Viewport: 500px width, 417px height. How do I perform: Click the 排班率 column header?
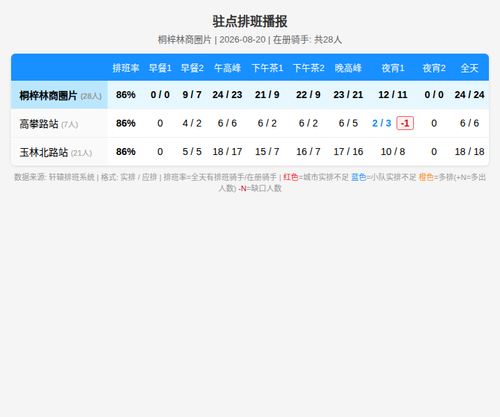point(126,68)
